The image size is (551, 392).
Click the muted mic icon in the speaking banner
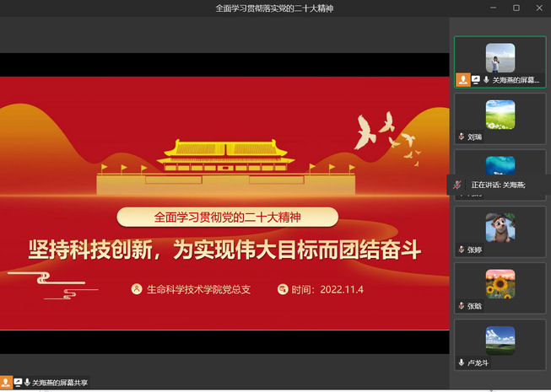(457, 184)
